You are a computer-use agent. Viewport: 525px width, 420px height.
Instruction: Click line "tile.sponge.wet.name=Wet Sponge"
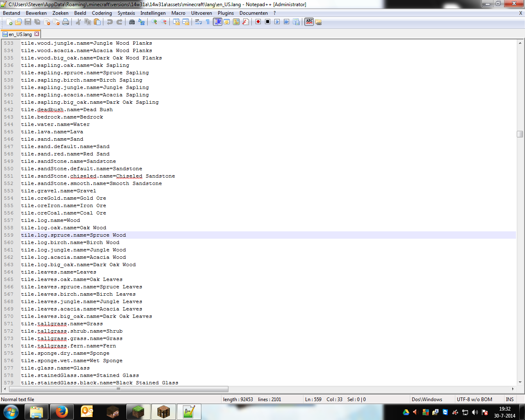[72, 361]
